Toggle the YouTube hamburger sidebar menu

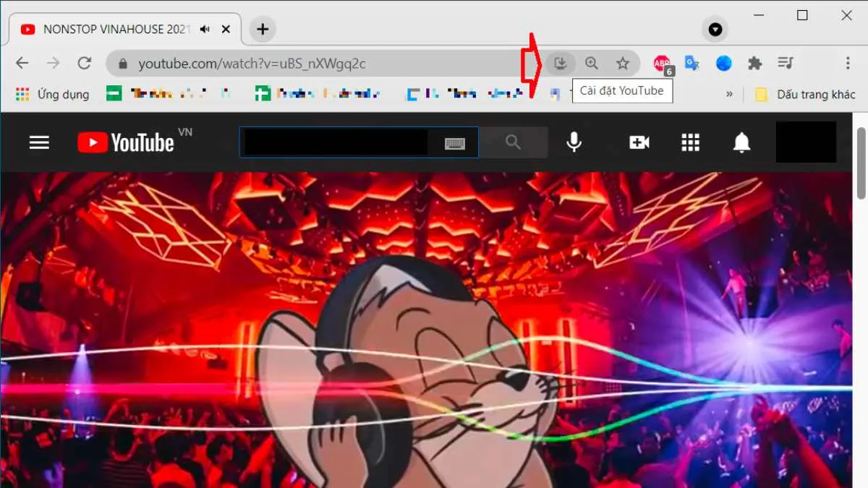point(39,142)
